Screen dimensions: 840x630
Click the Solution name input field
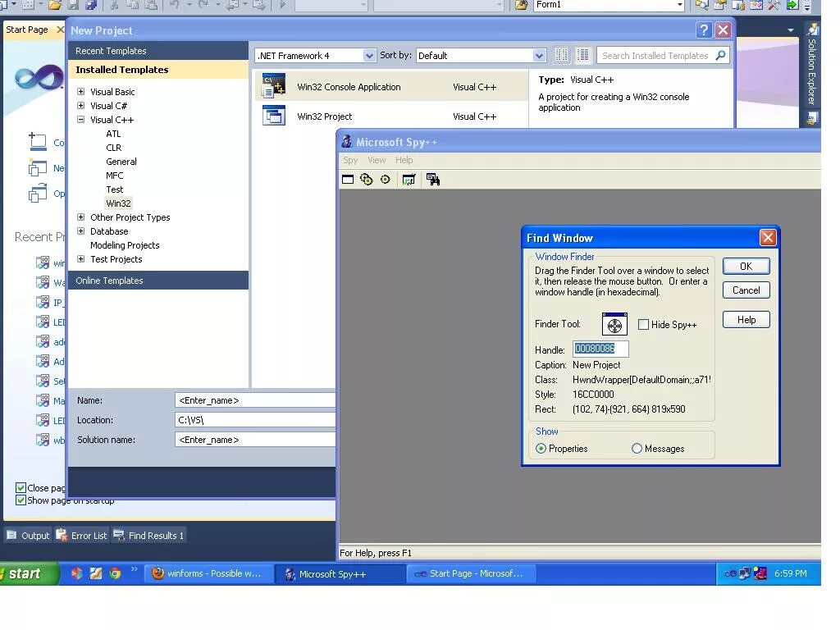[255, 440]
